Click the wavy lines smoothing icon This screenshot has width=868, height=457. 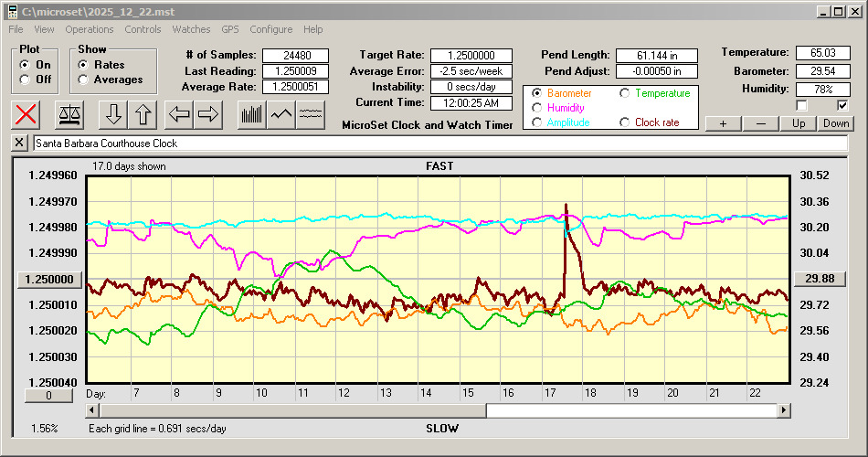pyautogui.click(x=312, y=114)
